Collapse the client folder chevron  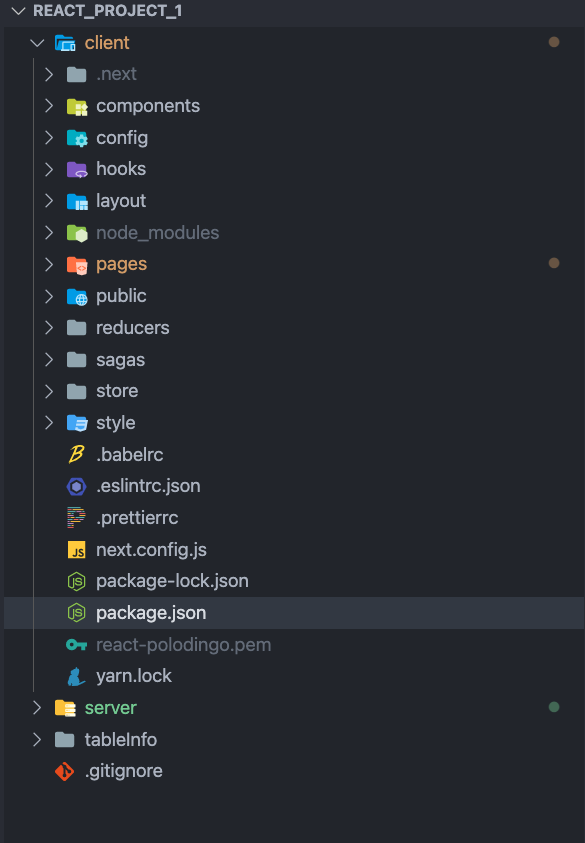click(x=37, y=42)
